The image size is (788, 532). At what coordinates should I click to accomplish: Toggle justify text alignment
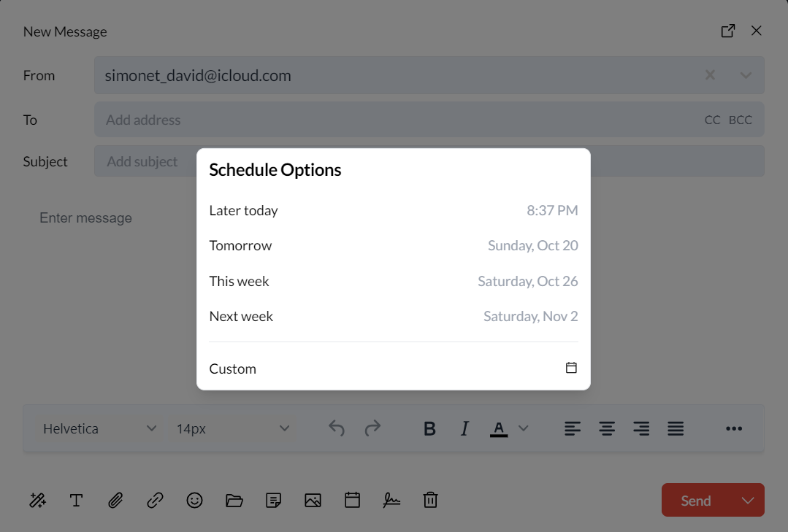pos(676,429)
